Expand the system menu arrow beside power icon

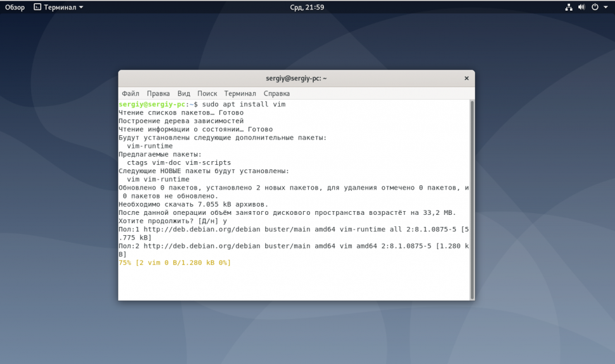[x=606, y=7]
